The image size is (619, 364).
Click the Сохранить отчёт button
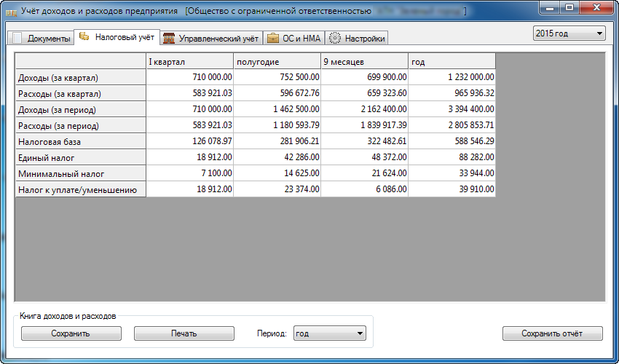pyautogui.click(x=552, y=333)
